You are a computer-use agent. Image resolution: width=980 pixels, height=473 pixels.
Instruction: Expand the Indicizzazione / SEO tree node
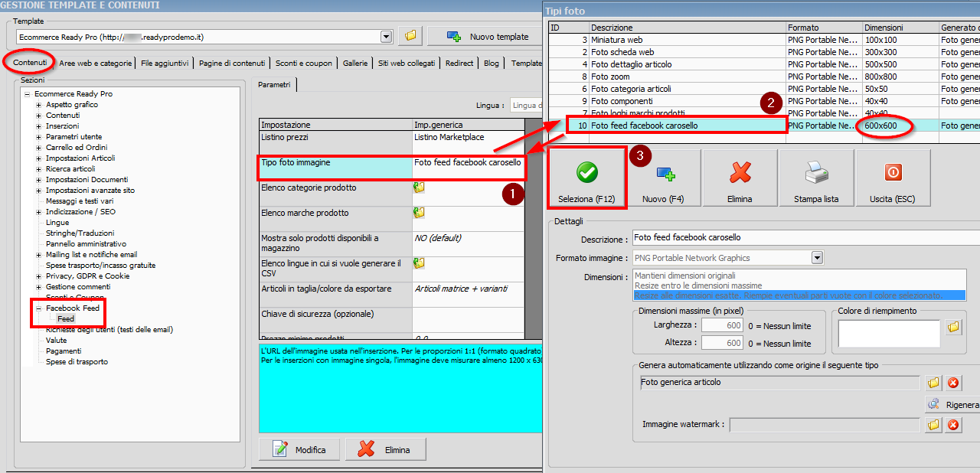[39, 212]
